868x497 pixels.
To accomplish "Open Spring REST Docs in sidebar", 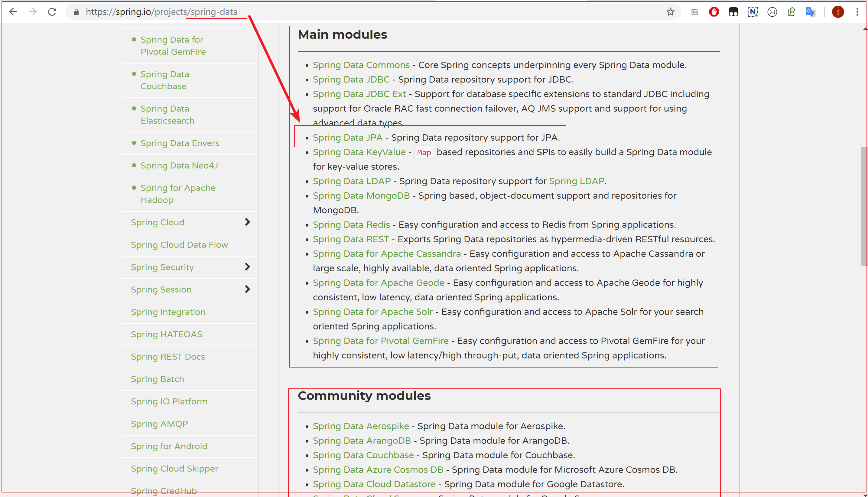I will coord(168,357).
